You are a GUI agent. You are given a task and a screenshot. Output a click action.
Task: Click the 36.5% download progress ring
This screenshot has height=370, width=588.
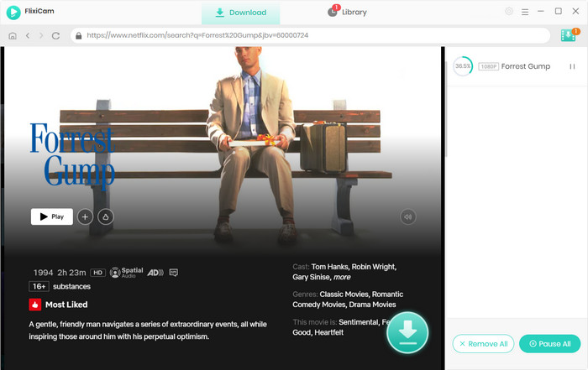coord(463,66)
